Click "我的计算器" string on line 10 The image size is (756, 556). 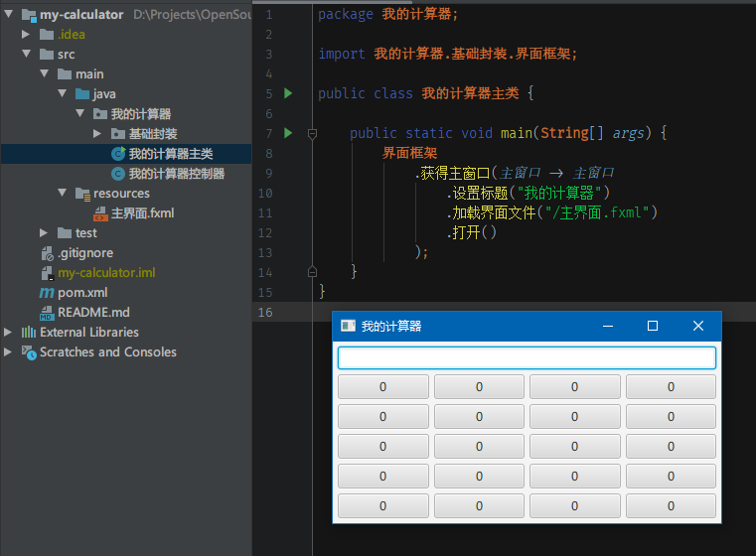click(558, 193)
